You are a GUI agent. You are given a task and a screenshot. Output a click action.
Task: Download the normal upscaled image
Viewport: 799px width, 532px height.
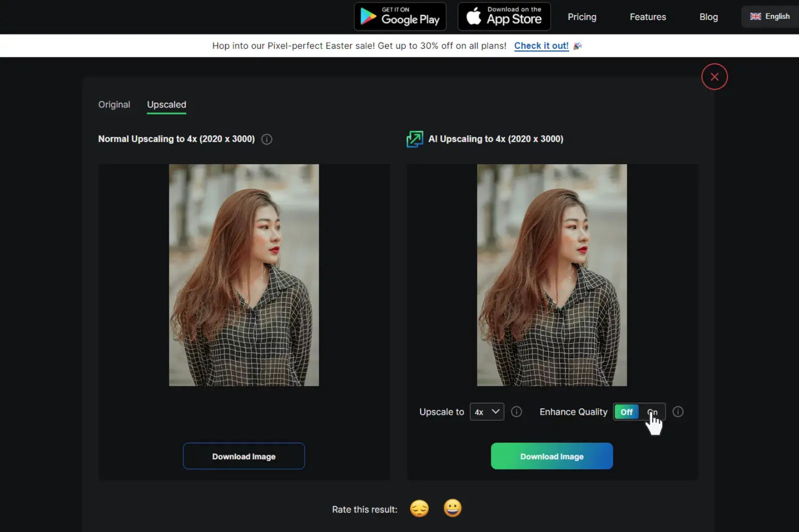coord(244,456)
